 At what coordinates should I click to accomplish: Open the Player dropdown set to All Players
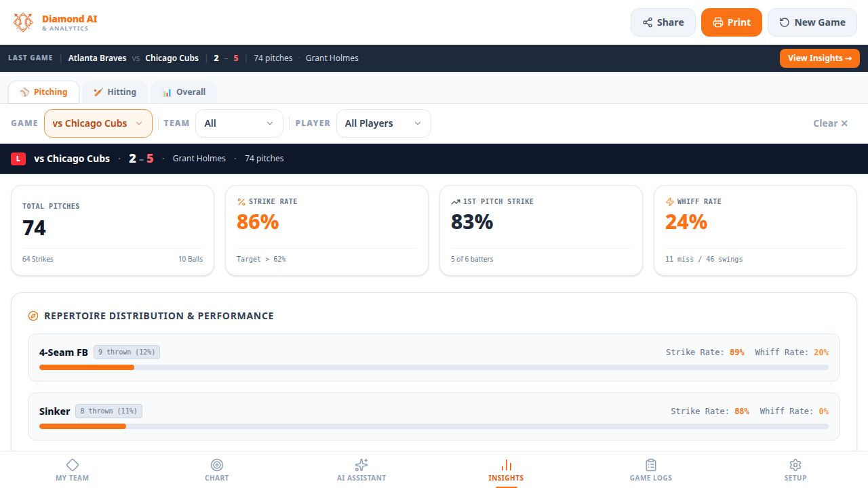384,123
